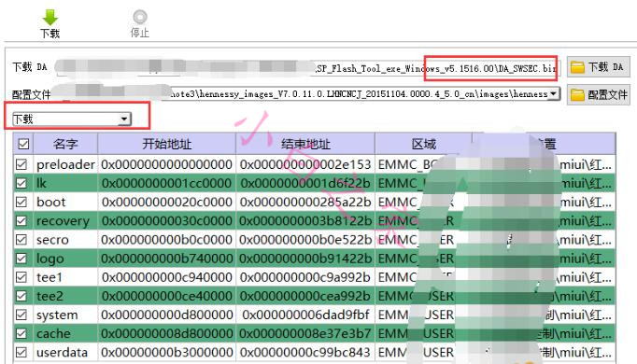Toggle the userdata partition checkbox
The image size is (637, 364).
(x=21, y=352)
